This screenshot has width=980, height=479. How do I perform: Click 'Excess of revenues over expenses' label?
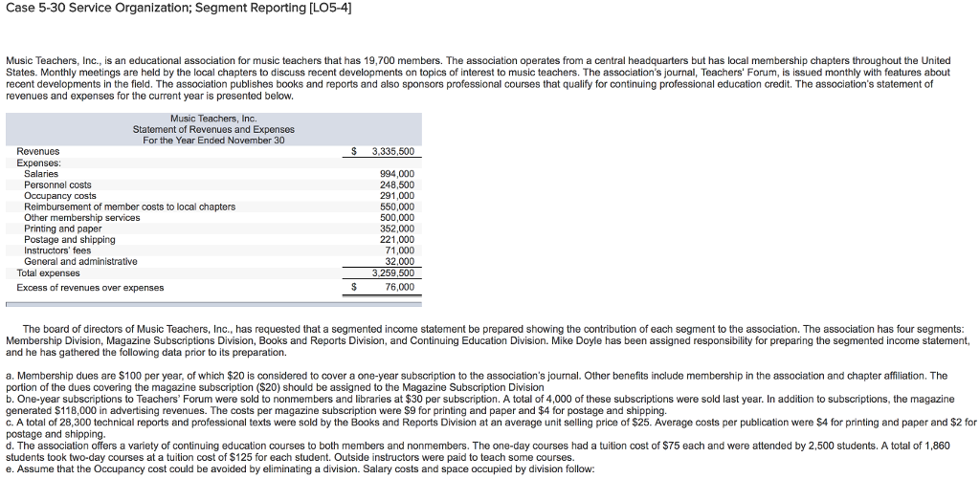(90, 288)
